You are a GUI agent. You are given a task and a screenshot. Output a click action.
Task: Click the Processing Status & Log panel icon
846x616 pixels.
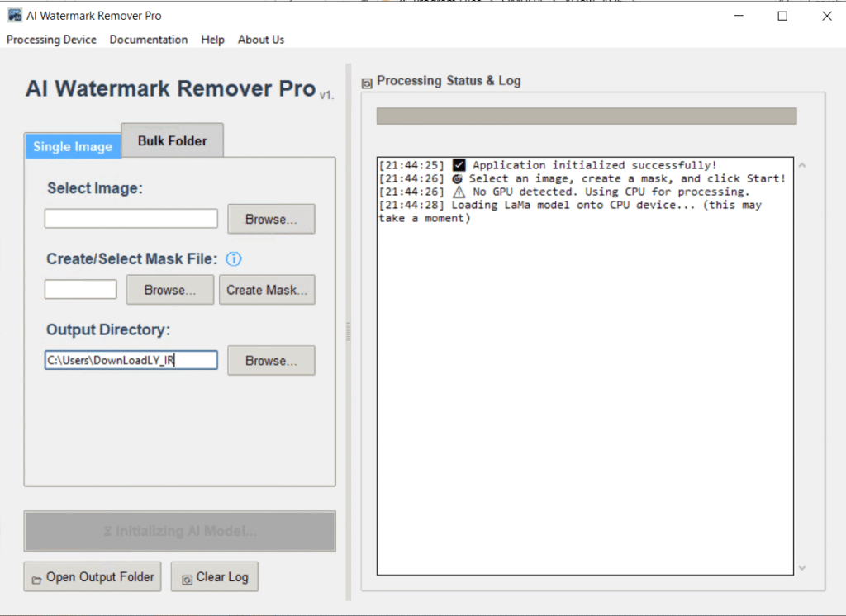click(367, 83)
